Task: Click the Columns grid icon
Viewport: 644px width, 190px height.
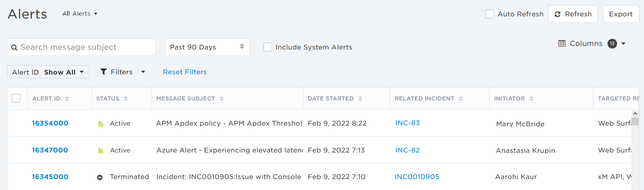Action: point(562,44)
